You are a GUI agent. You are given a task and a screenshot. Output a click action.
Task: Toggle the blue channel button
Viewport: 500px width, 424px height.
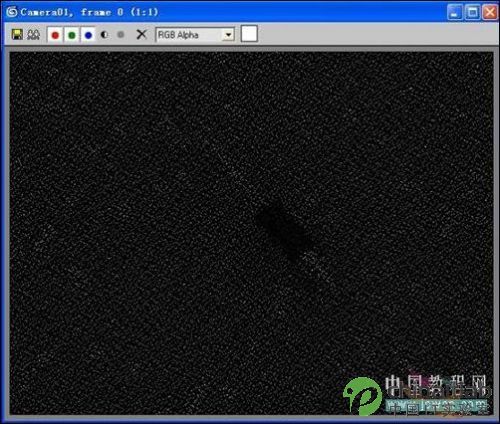[88, 35]
